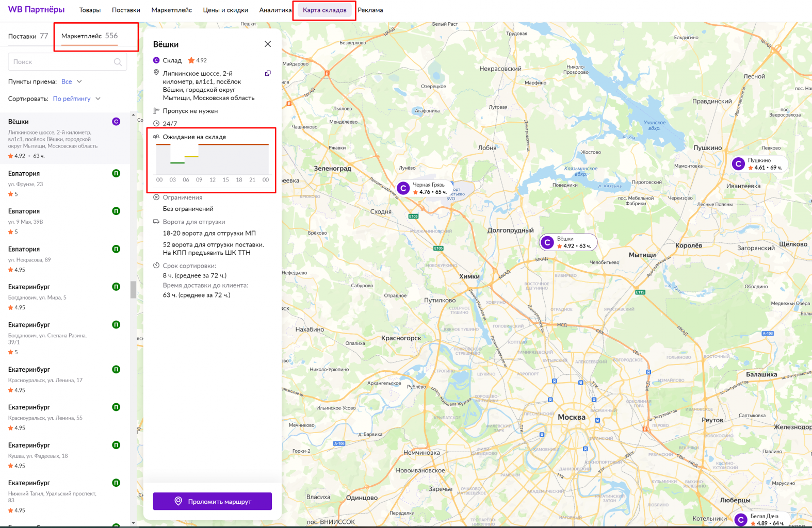Viewport: 812px width, 528px height.
Task: Click the location pin icon beside the address
Action: coord(156,73)
